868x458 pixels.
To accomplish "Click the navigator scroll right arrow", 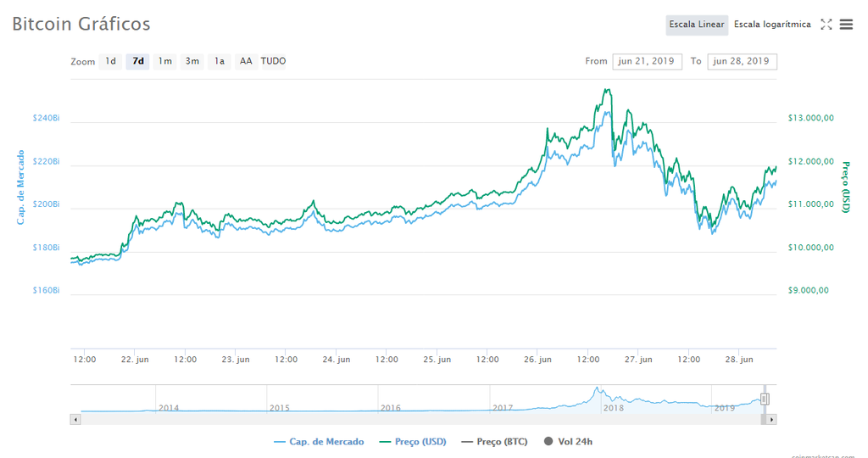I will coord(771,420).
